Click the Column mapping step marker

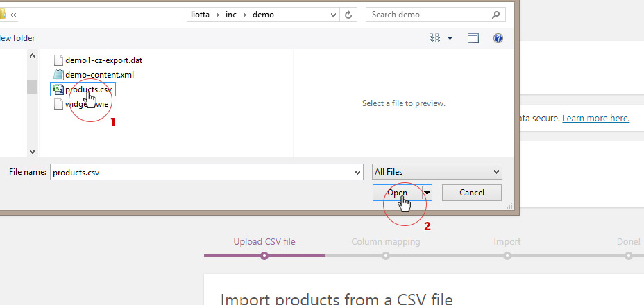coord(385,256)
